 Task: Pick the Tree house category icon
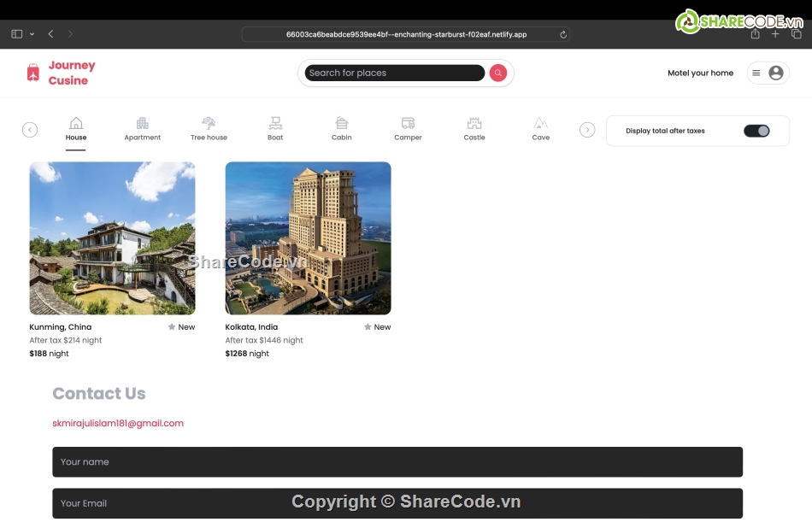point(209,124)
